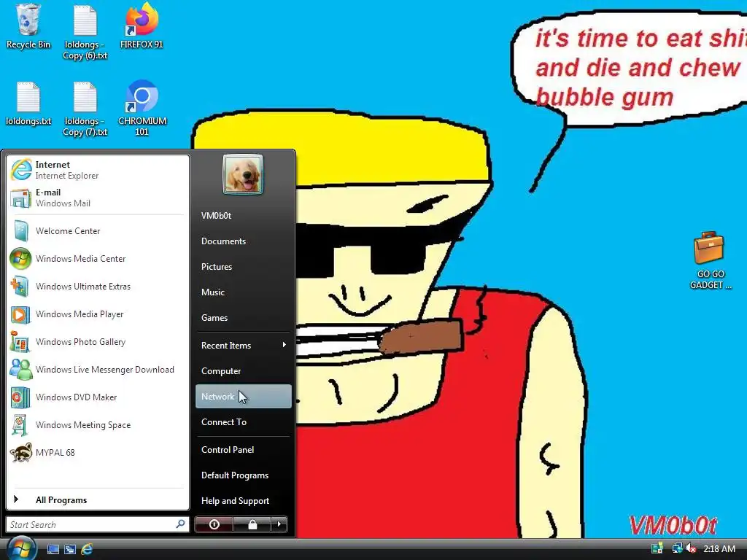Select loldongs.txt desktop file

click(28, 104)
